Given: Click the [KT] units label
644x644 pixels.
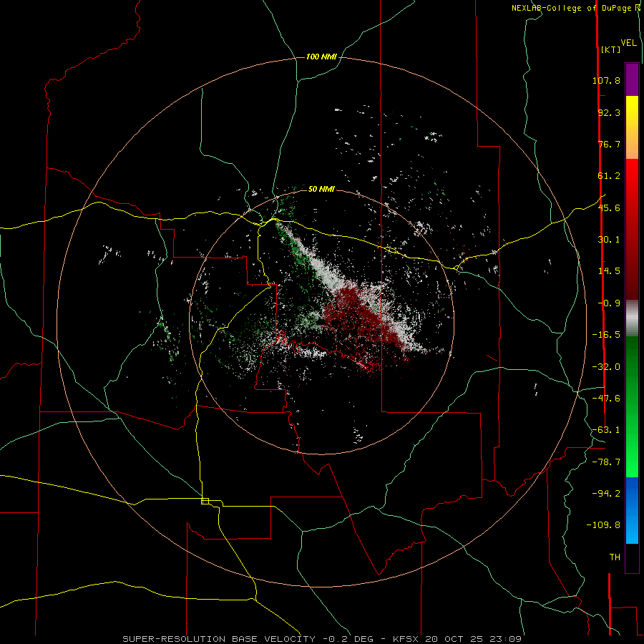Looking at the screenshot, I should click(x=610, y=49).
